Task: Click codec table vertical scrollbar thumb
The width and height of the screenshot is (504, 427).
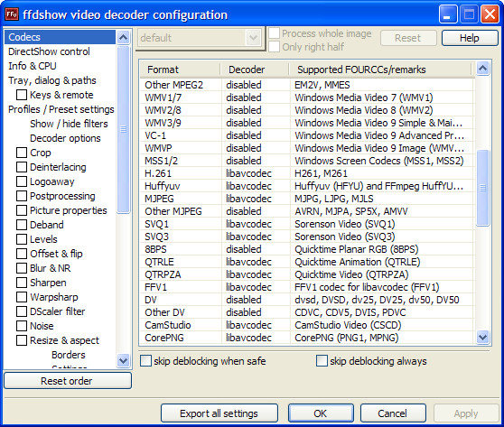Action: pos(483,188)
